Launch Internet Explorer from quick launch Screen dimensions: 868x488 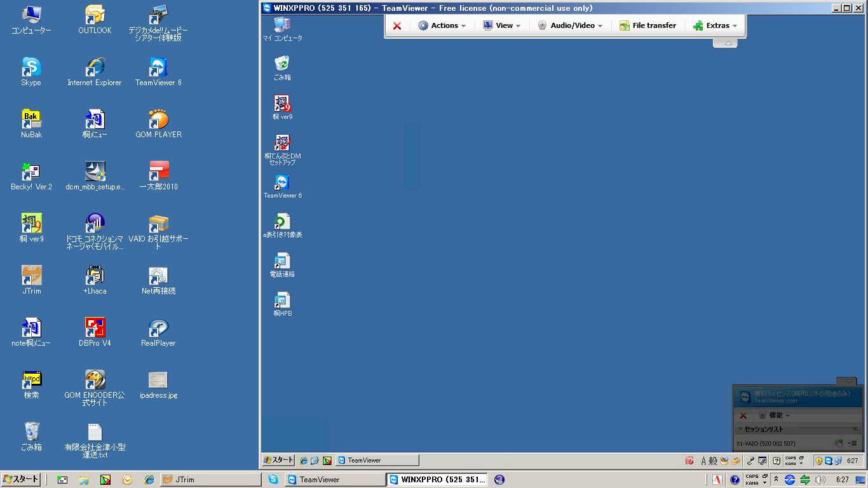click(x=149, y=480)
